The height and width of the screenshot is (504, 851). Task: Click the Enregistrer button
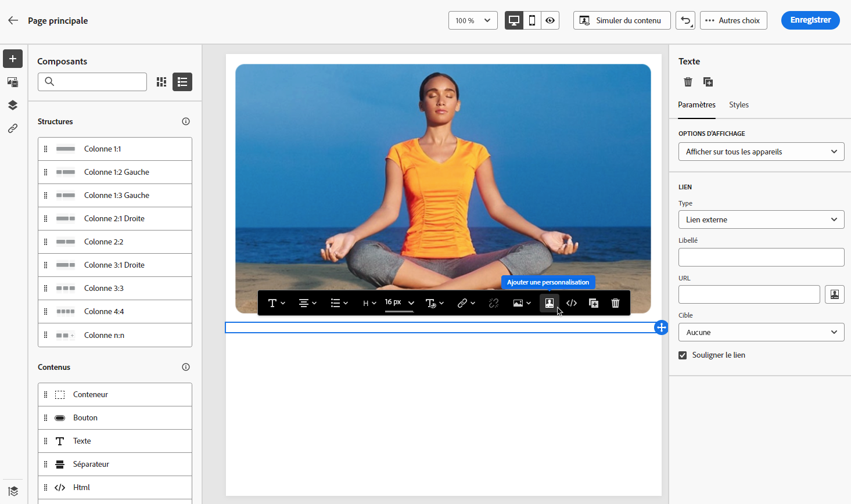pyautogui.click(x=810, y=20)
